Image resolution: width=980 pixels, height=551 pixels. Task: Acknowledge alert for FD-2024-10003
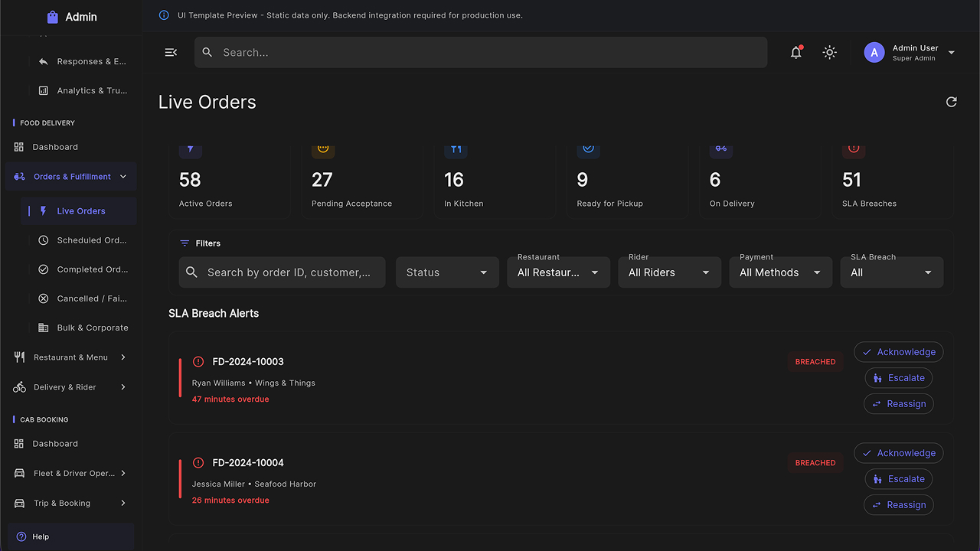pyautogui.click(x=899, y=352)
